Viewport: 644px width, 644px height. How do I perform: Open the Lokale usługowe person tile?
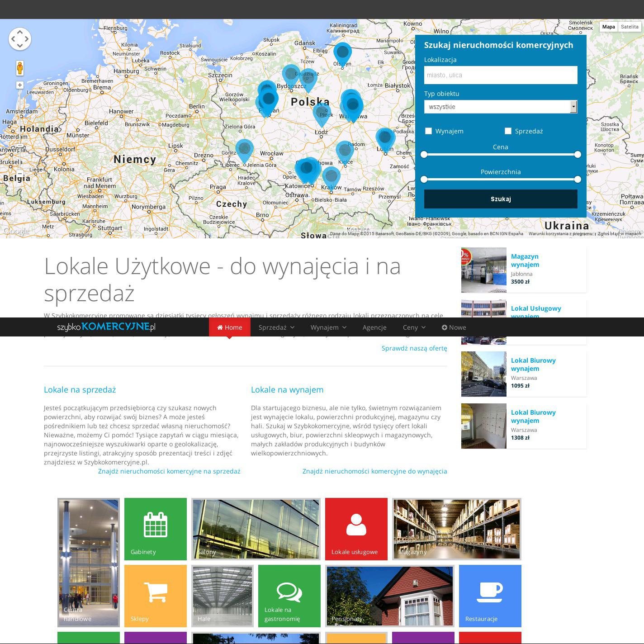click(x=356, y=529)
